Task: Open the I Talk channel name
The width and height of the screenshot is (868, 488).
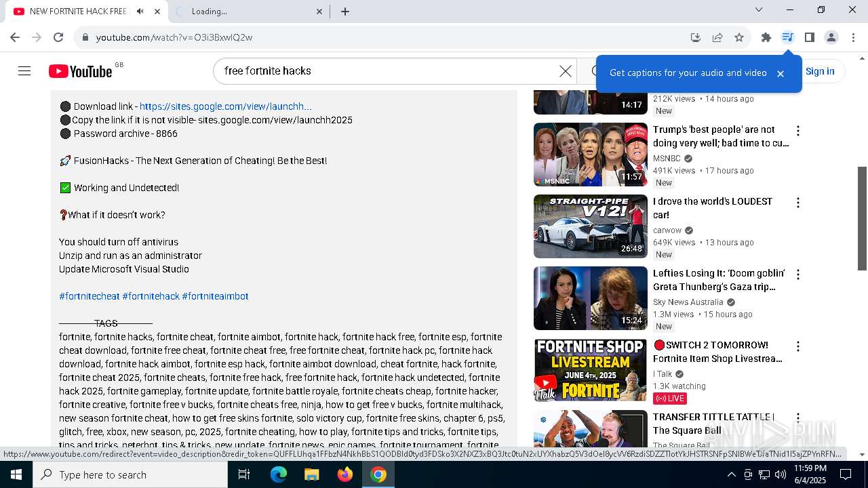Action: pyautogui.click(x=663, y=374)
